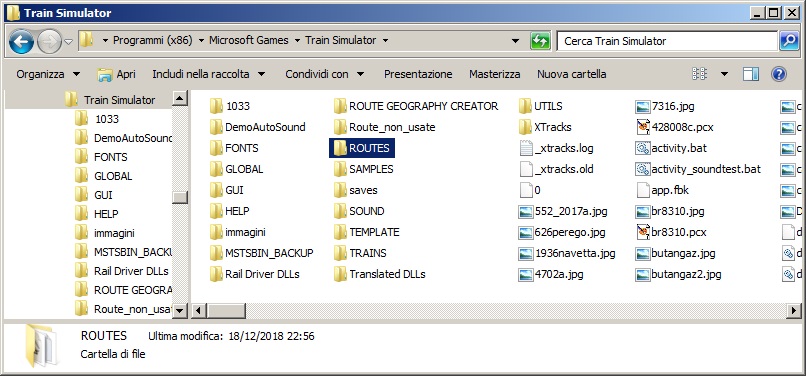Image resolution: width=806 pixels, height=376 pixels.
Task: Select the activity.bat file icon
Action: [643, 148]
